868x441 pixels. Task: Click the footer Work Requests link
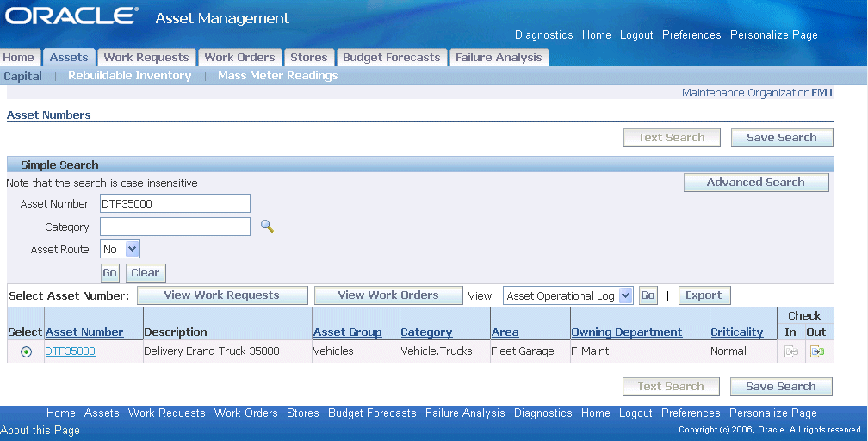click(x=167, y=413)
